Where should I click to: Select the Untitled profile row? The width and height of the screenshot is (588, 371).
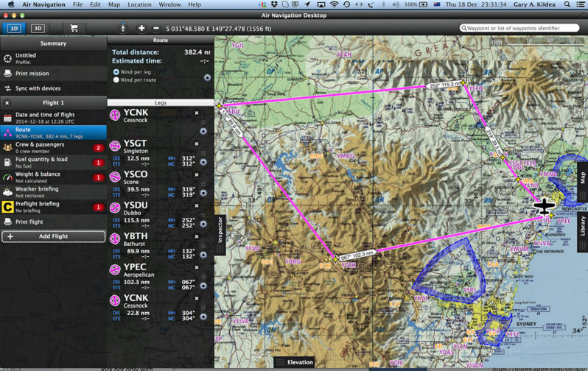click(x=53, y=58)
